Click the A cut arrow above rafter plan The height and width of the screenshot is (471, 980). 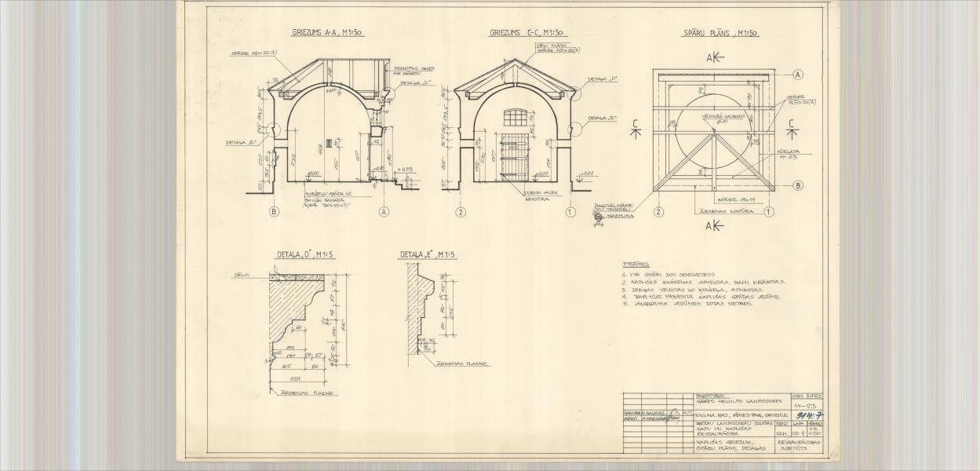coord(714,58)
